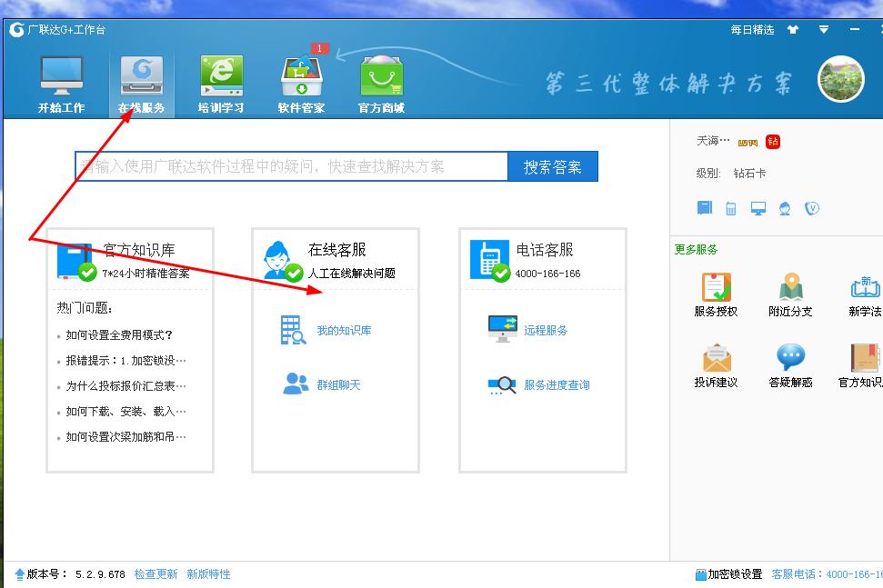Screen dimensions: 883x588
Task: Open 加密锁设置 in status bar
Action: pyautogui.click(x=728, y=574)
